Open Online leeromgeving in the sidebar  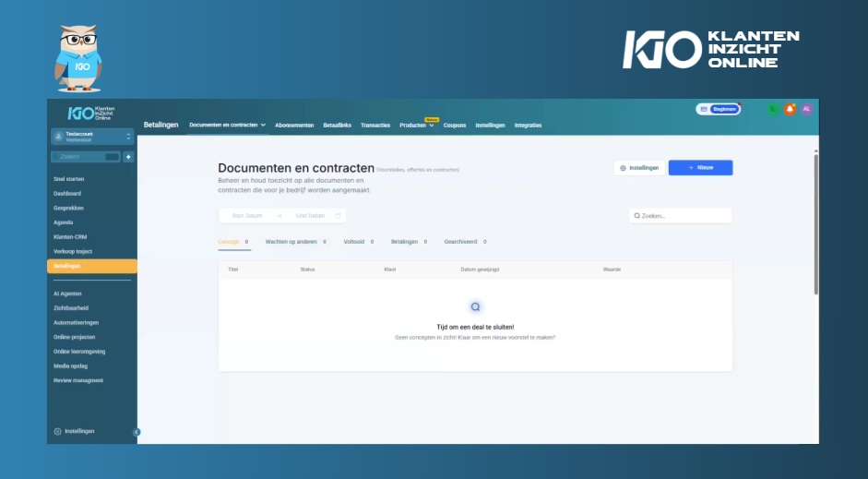pos(79,351)
